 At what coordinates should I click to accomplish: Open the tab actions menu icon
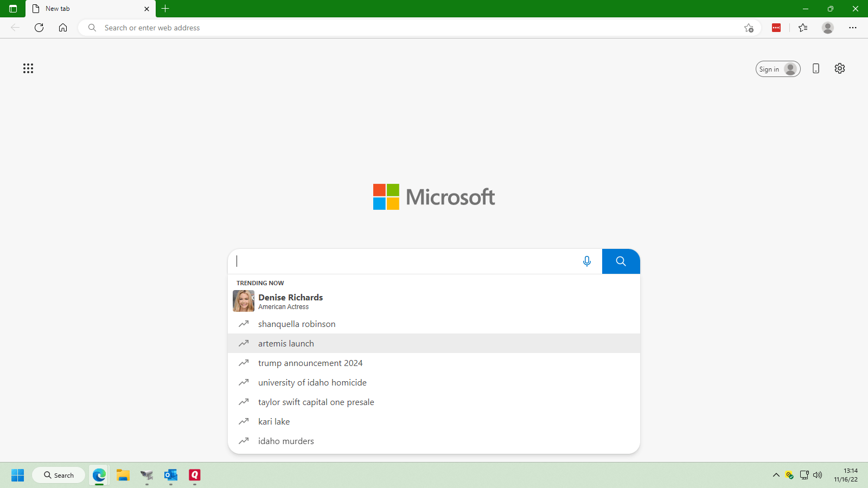pos(13,9)
